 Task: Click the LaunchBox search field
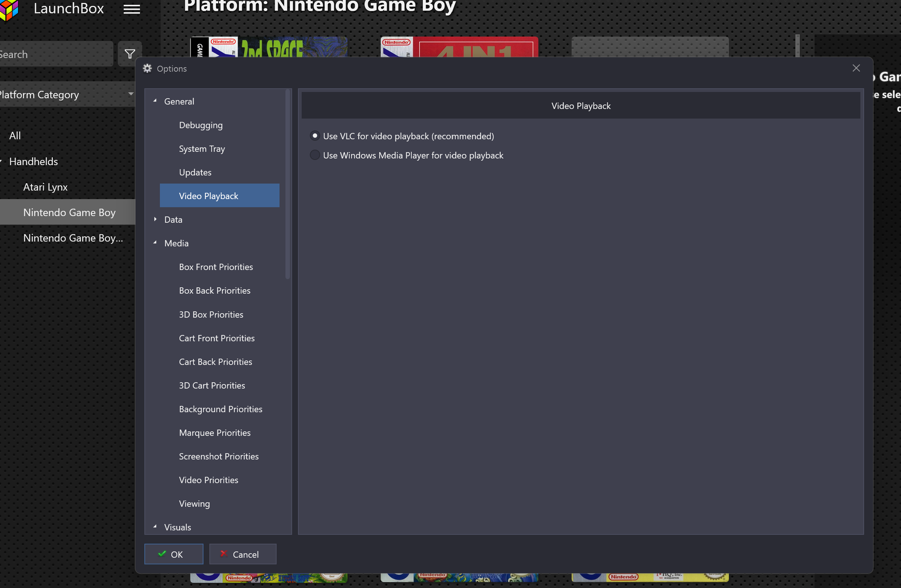56,54
